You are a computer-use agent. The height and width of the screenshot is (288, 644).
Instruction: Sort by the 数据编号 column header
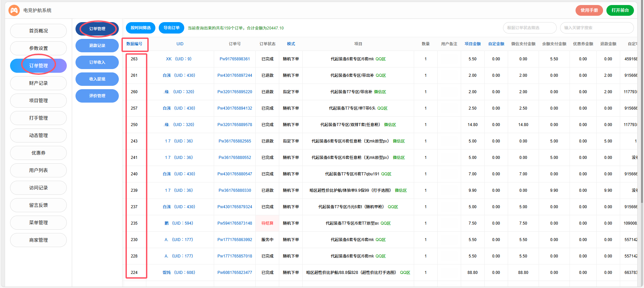134,44
